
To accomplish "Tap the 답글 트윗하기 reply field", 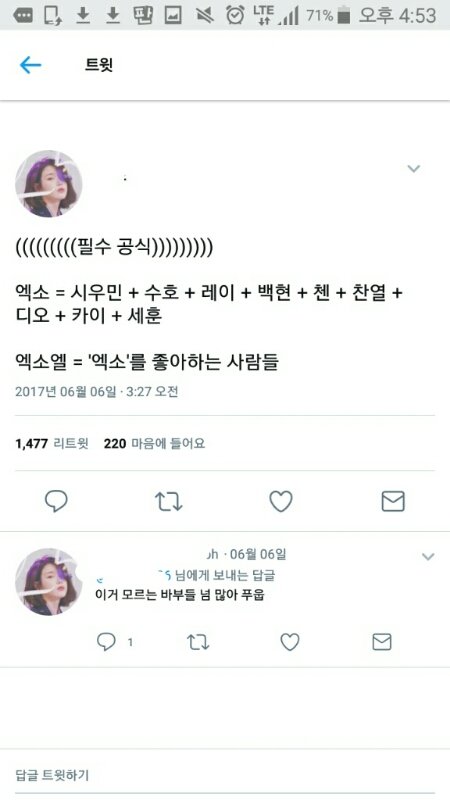I will tap(225, 776).
